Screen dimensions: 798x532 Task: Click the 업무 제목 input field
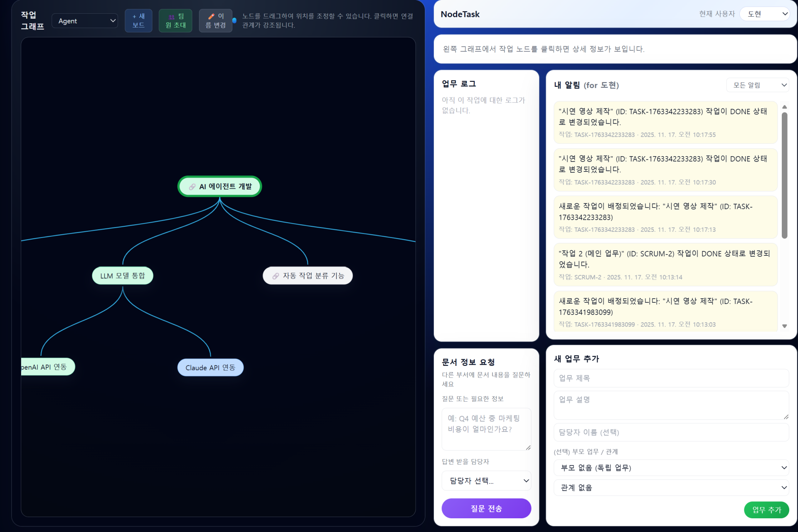click(671, 378)
